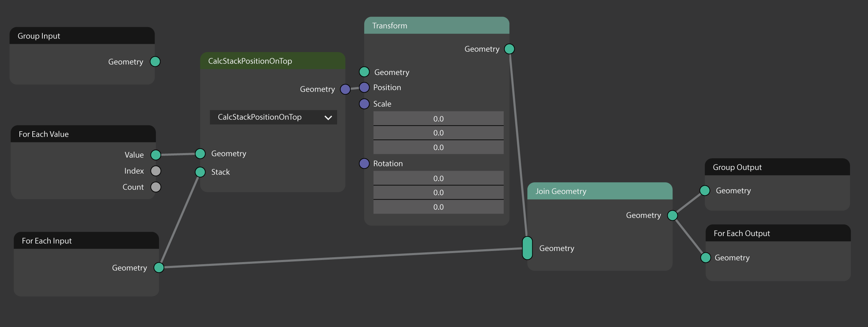Viewport: 868px width, 327px height.
Task: Click Join Geometry's elongated Geometry input socket
Action: point(527,248)
